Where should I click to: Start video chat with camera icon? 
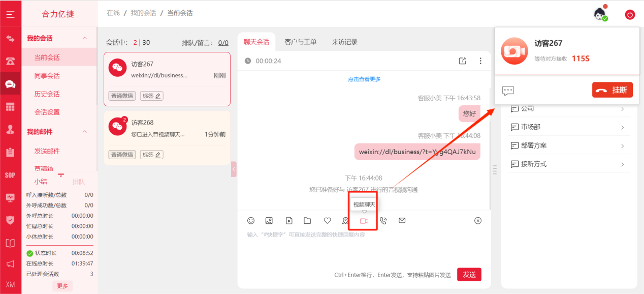pyautogui.click(x=364, y=221)
